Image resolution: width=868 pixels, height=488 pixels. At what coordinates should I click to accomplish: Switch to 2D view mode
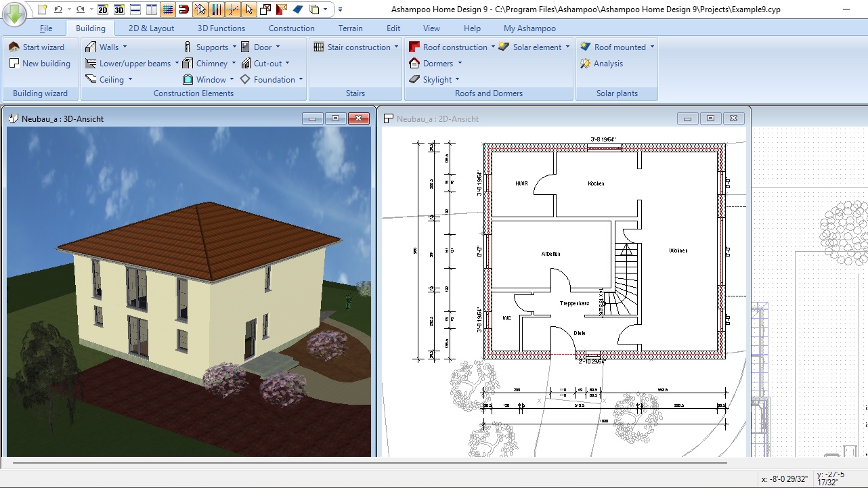(x=103, y=10)
